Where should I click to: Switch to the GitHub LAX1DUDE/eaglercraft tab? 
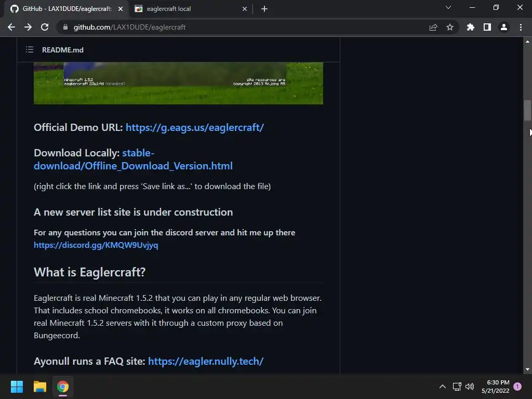coord(66,9)
